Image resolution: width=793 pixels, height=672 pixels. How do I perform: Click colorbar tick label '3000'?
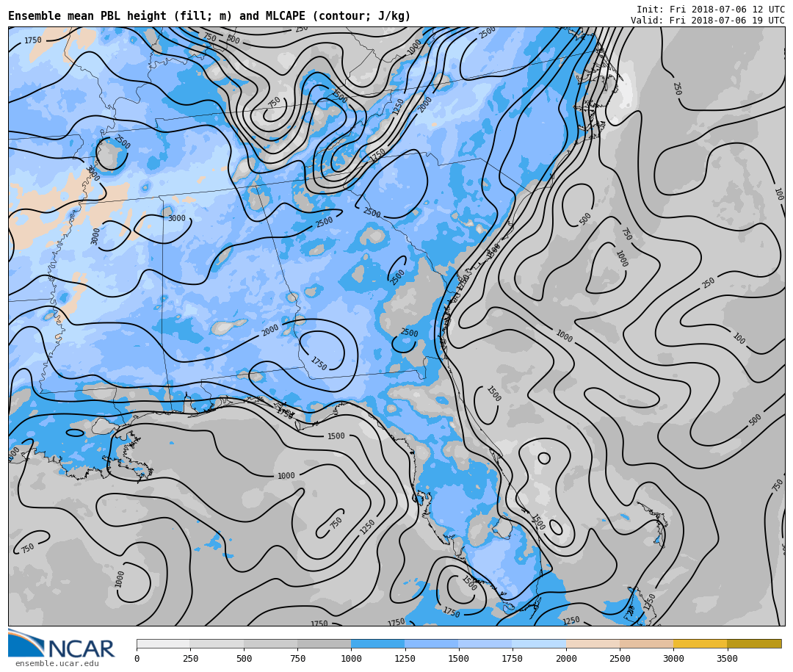click(x=673, y=658)
